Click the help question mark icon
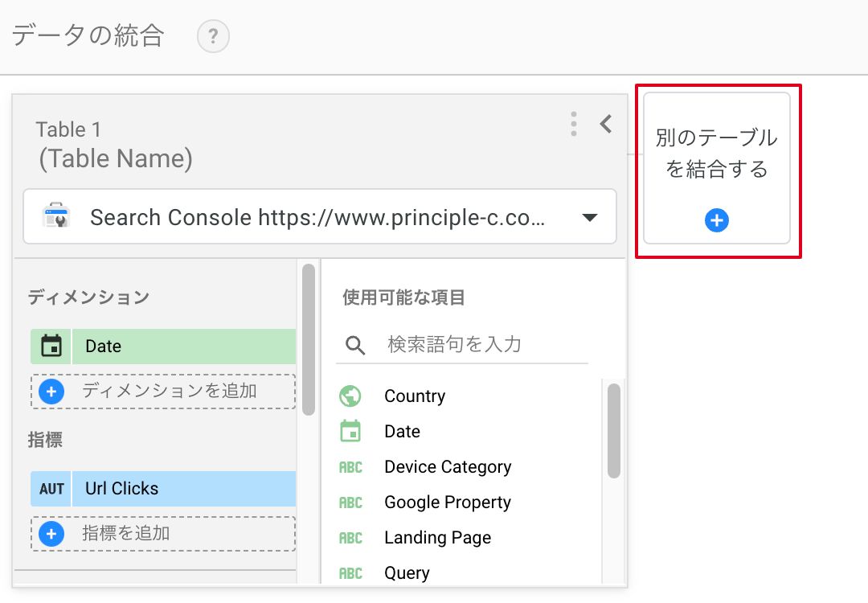 (213, 37)
